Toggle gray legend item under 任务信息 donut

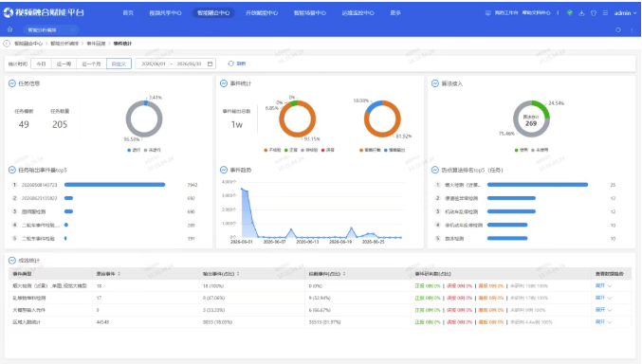(153, 151)
